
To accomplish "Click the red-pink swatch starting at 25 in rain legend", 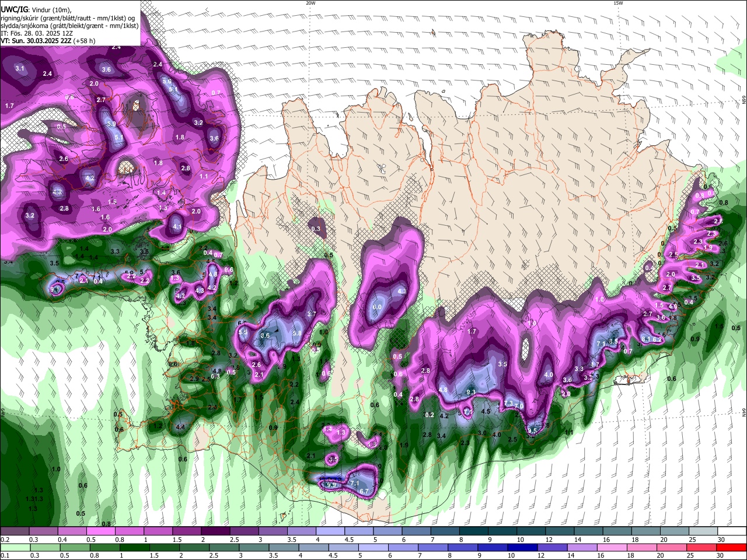I will pyautogui.click(x=700, y=548).
